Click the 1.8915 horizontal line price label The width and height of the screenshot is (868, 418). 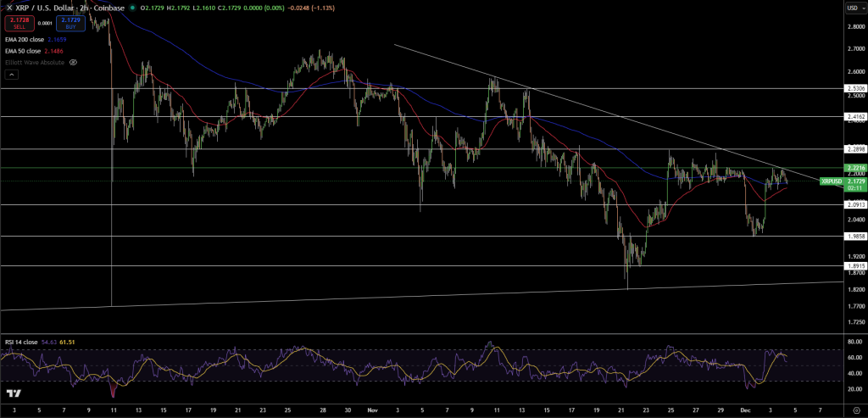[854, 266]
